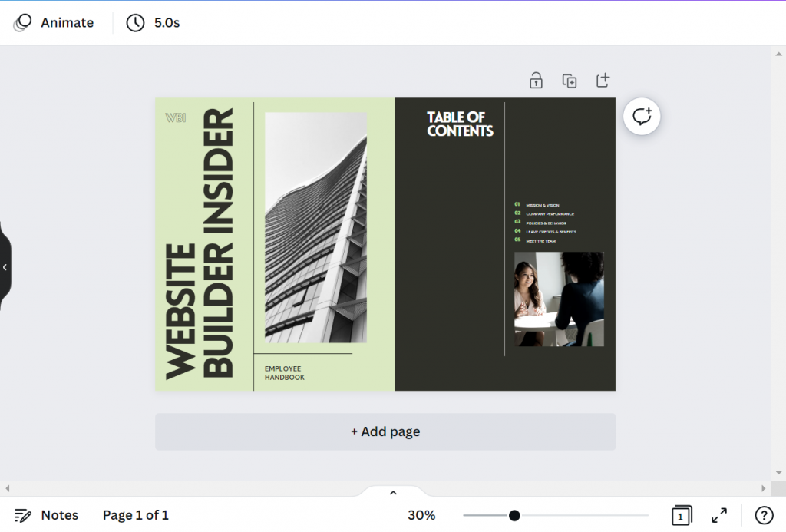Expand the bottom panel with the up arrow
The image size is (786, 532).
click(x=392, y=492)
